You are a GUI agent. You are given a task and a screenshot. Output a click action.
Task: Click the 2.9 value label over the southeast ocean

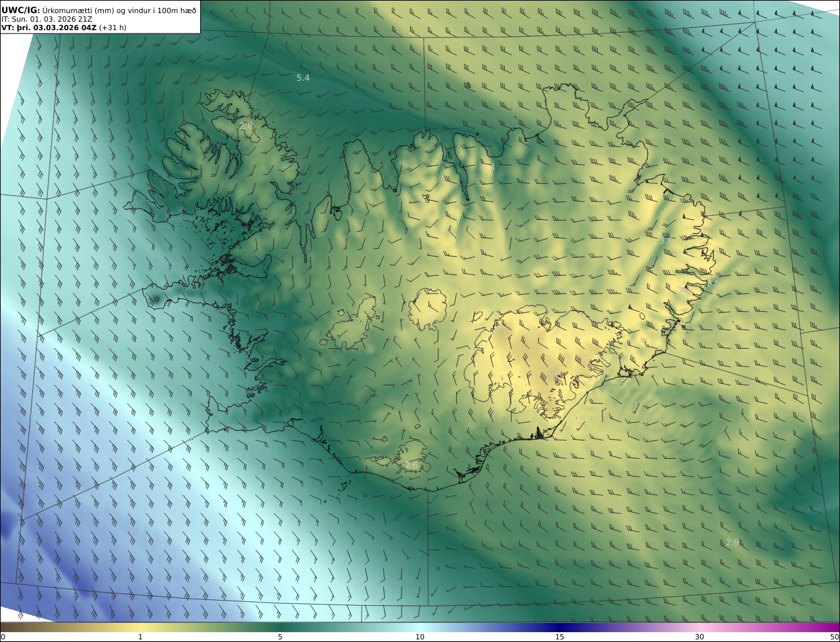[x=732, y=542]
